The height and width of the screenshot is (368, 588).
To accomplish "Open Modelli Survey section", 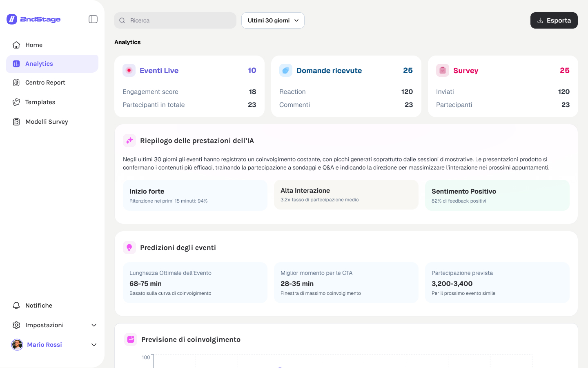I will [52, 122].
